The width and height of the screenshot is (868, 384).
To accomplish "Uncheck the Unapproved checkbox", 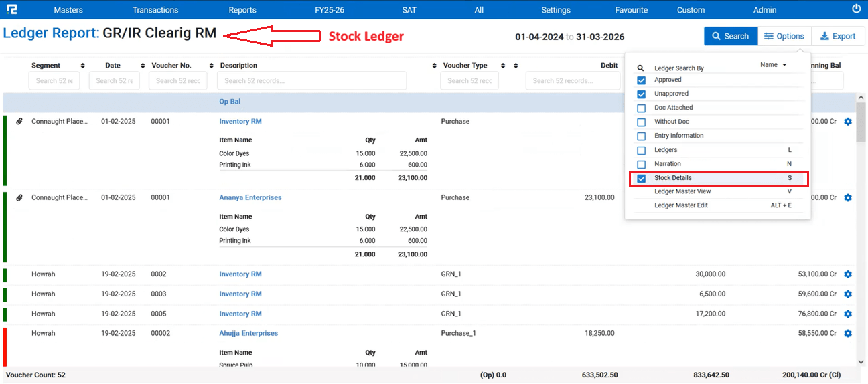I will [x=641, y=94].
